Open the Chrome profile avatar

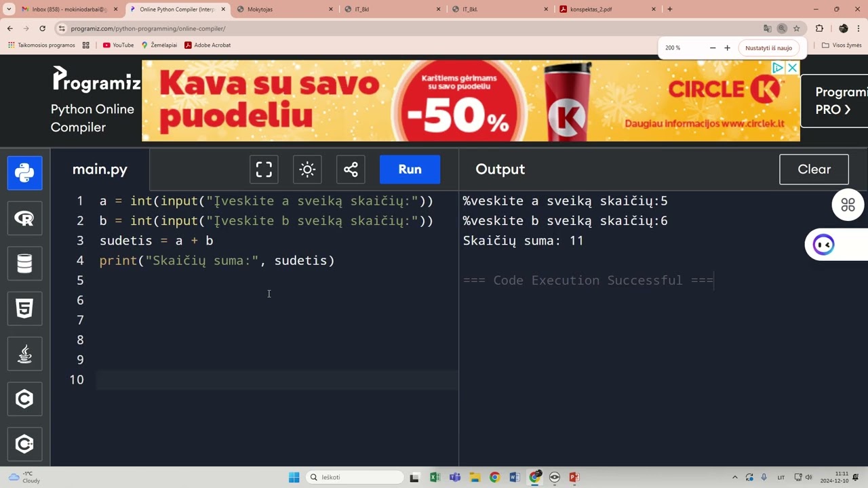(x=844, y=28)
